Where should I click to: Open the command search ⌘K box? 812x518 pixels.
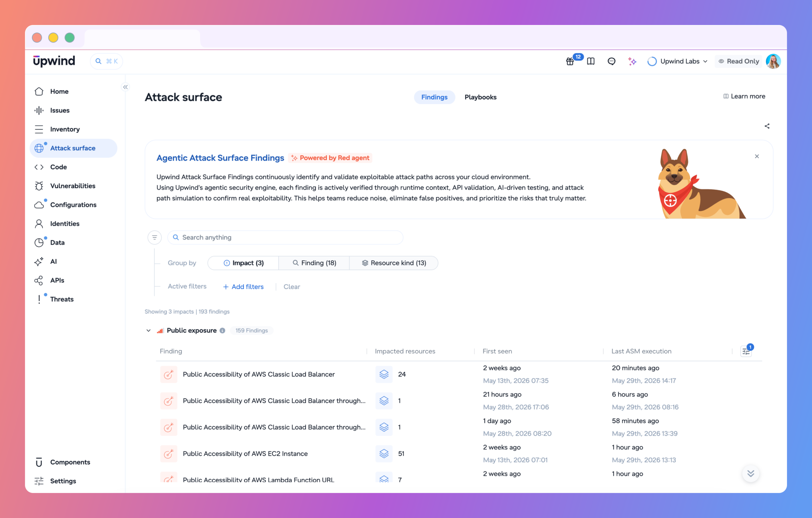coord(107,61)
